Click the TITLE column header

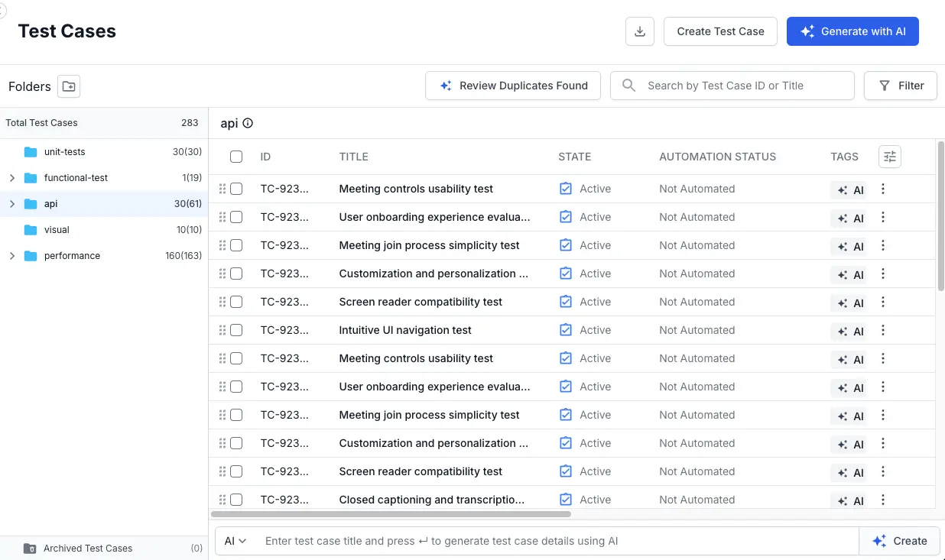[x=354, y=157]
